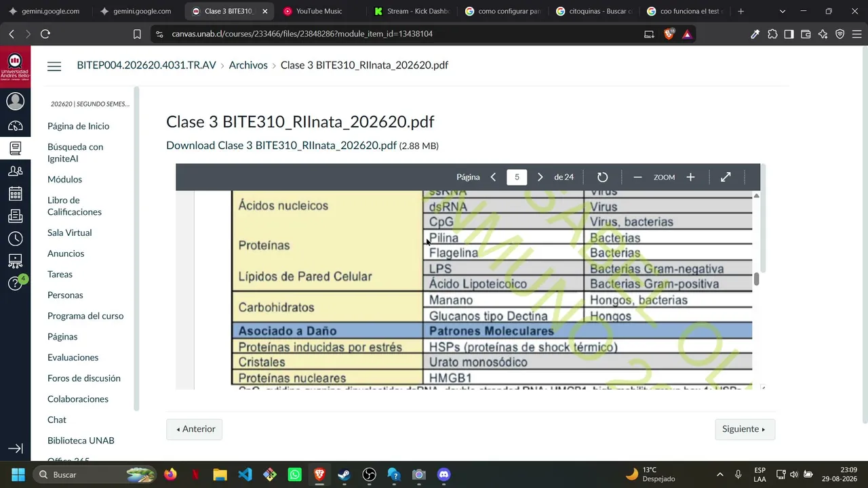Bookmark this page icon in address bar
The height and width of the screenshot is (488, 868).
137,34
